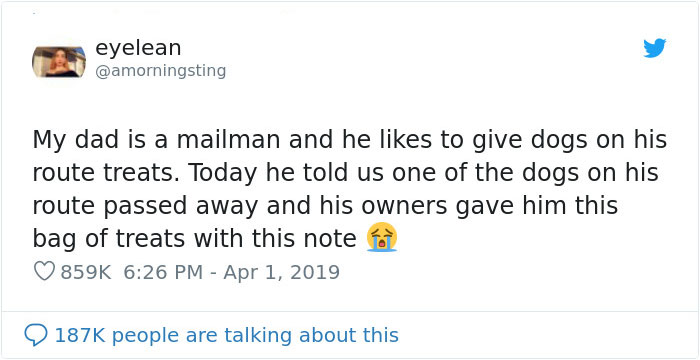This screenshot has width=700, height=360.
Task: Click the 859K likes count
Action: (86, 272)
